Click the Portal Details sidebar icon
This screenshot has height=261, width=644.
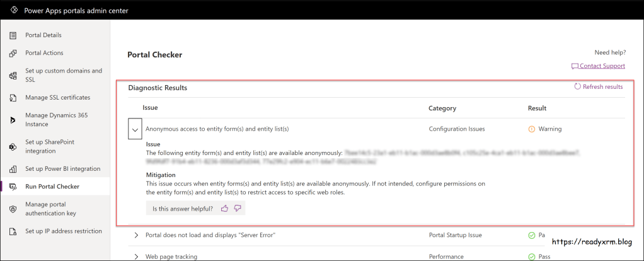13,35
